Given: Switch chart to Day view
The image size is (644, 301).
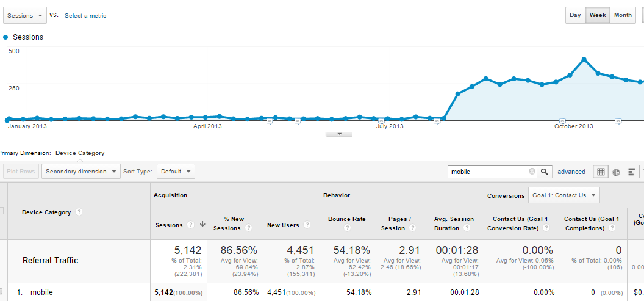Looking at the screenshot, I should pos(575,15).
